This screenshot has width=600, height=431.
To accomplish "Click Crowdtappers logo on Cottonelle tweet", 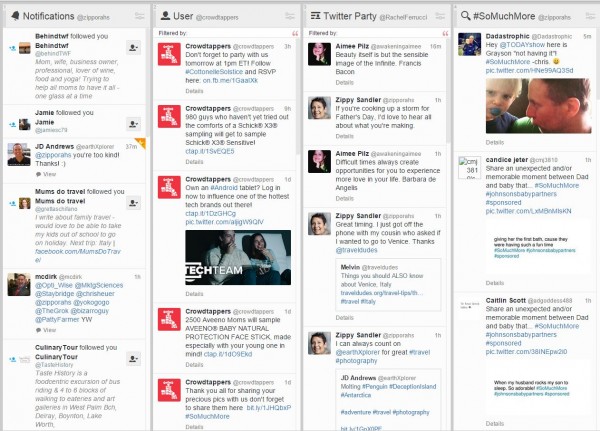I will click(x=169, y=54).
